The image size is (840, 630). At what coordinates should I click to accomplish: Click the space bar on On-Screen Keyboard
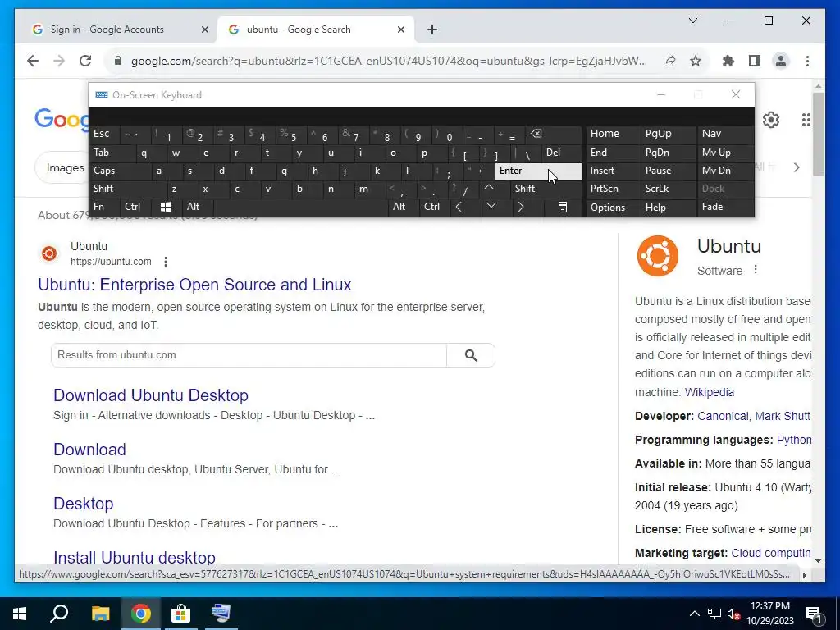point(300,207)
